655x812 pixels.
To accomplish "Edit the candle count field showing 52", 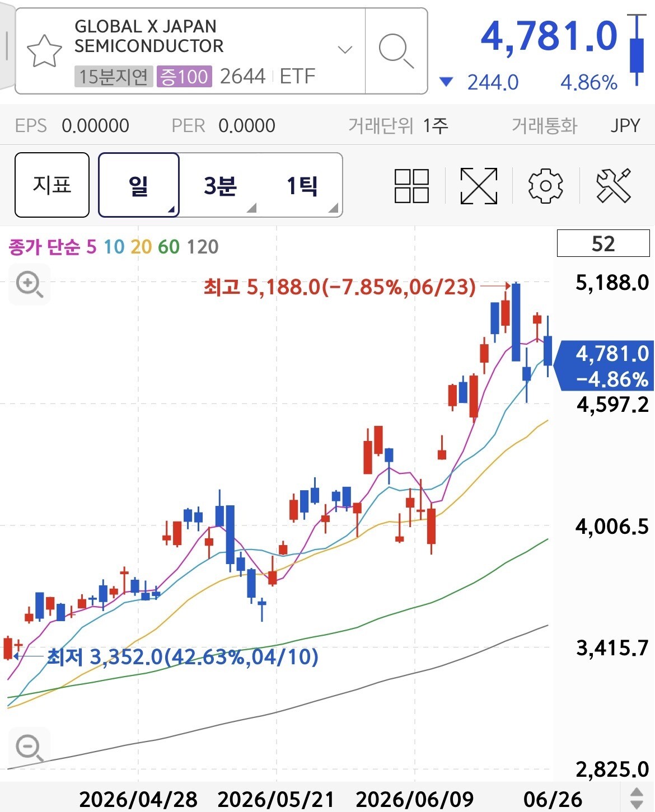I will 603,243.
